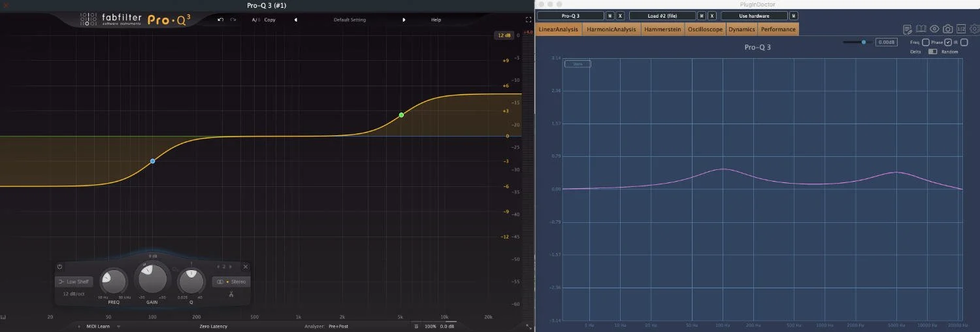
Task: Toggle A/B comparison in Pro-Q 3
Action: (x=255, y=20)
